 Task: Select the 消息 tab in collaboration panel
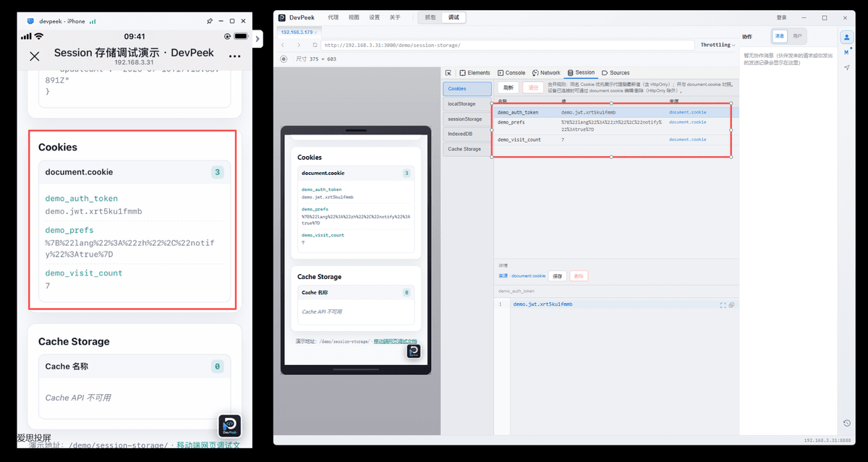coord(780,35)
